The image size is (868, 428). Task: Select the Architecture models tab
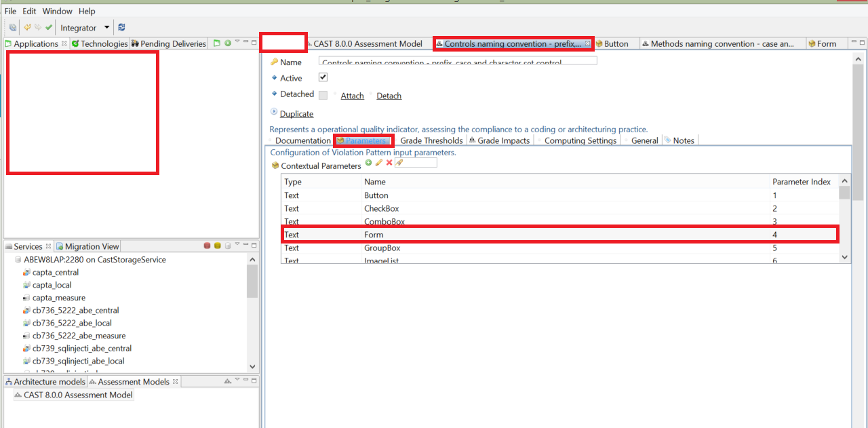[45, 382]
